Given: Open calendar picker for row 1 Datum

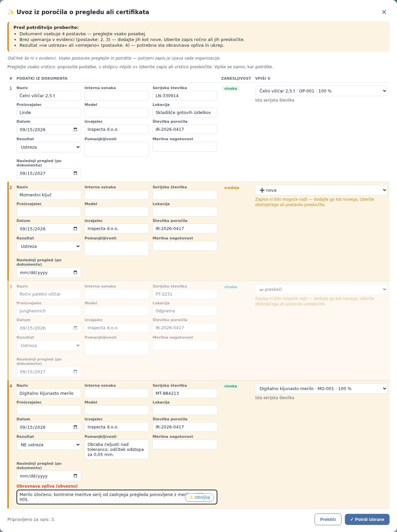Looking at the screenshot, I should [x=75, y=129].
